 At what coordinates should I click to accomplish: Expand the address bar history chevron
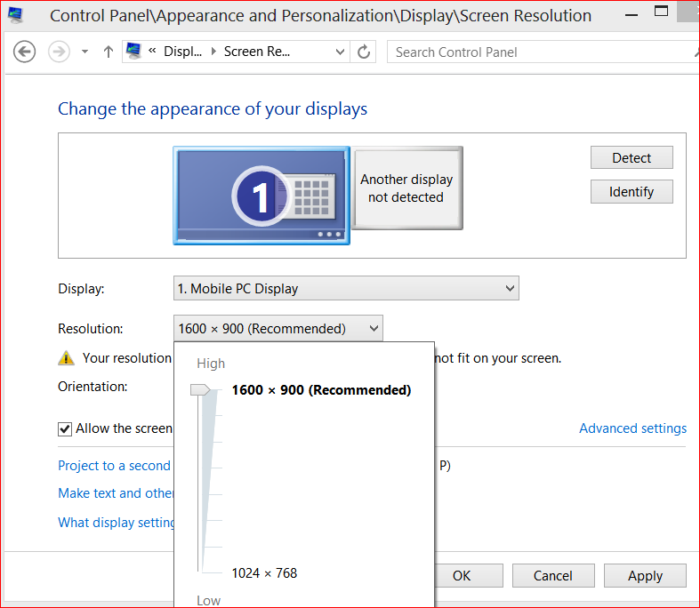[x=340, y=52]
